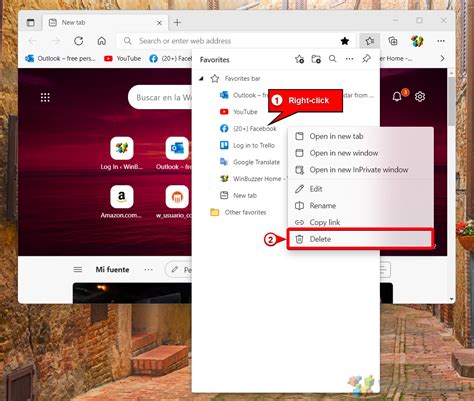474x401 pixels.
Task: Select YouTube entry in Favorites list
Action: click(x=239, y=112)
